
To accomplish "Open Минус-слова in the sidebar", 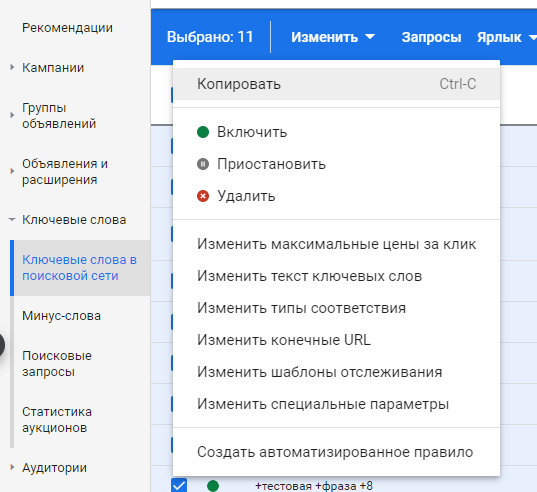I will click(x=61, y=316).
